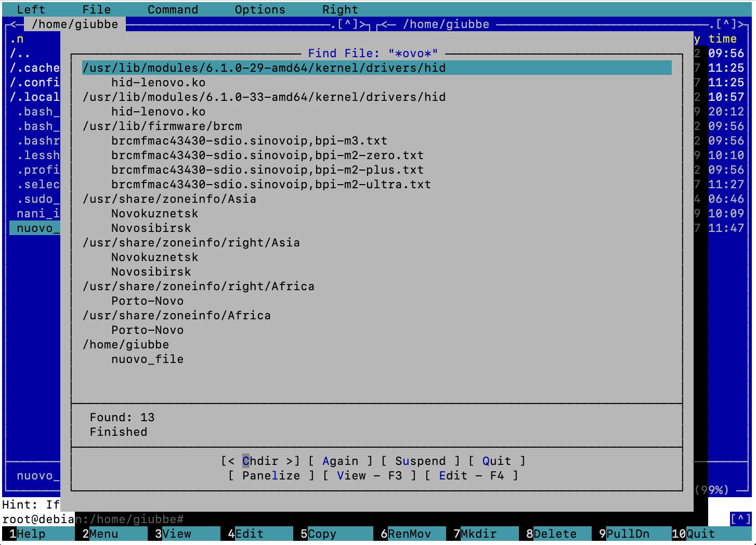Quit the Find File dialog

497,461
